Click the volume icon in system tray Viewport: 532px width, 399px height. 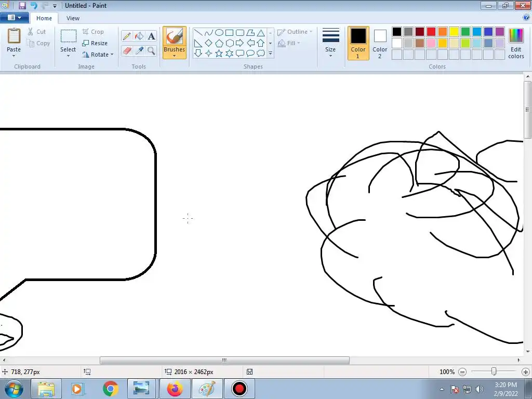[x=480, y=389]
